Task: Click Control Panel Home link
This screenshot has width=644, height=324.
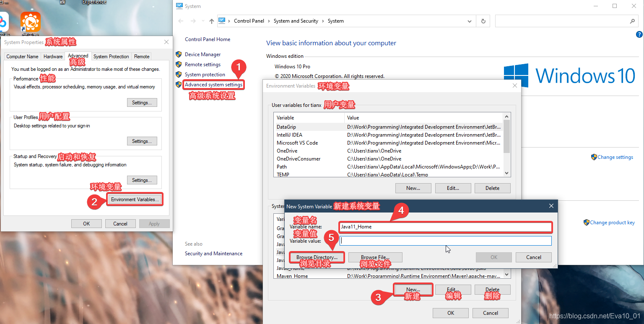Action: tap(208, 39)
